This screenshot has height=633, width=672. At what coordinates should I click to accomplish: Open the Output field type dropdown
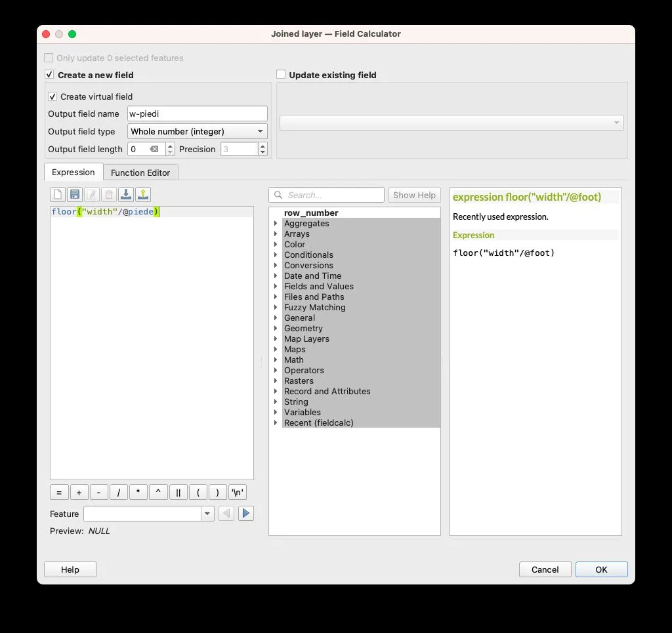197,131
